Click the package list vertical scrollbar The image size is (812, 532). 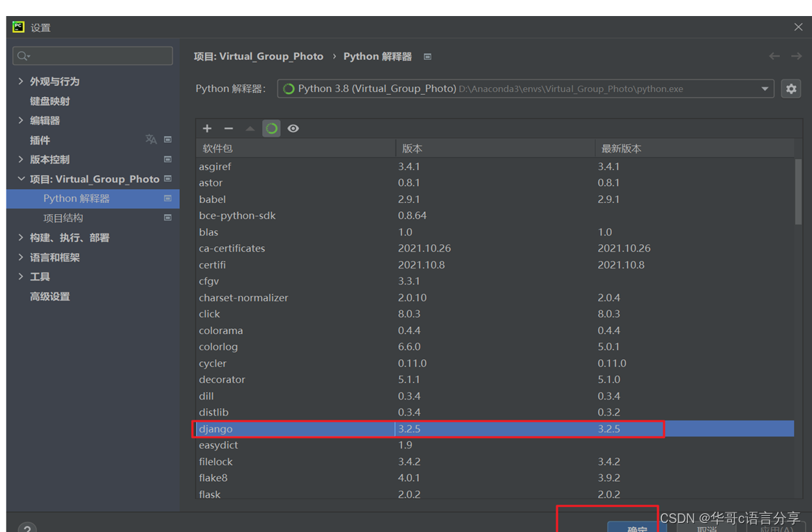(798, 192)
